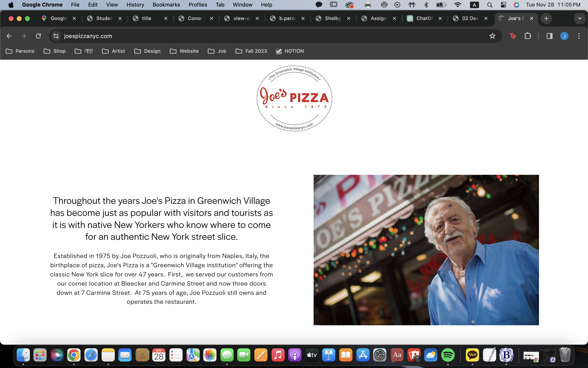Open the Extensions puzzle icon
Image resolution: width=588 pixels, height=368 pixels.
pos(528,36)
